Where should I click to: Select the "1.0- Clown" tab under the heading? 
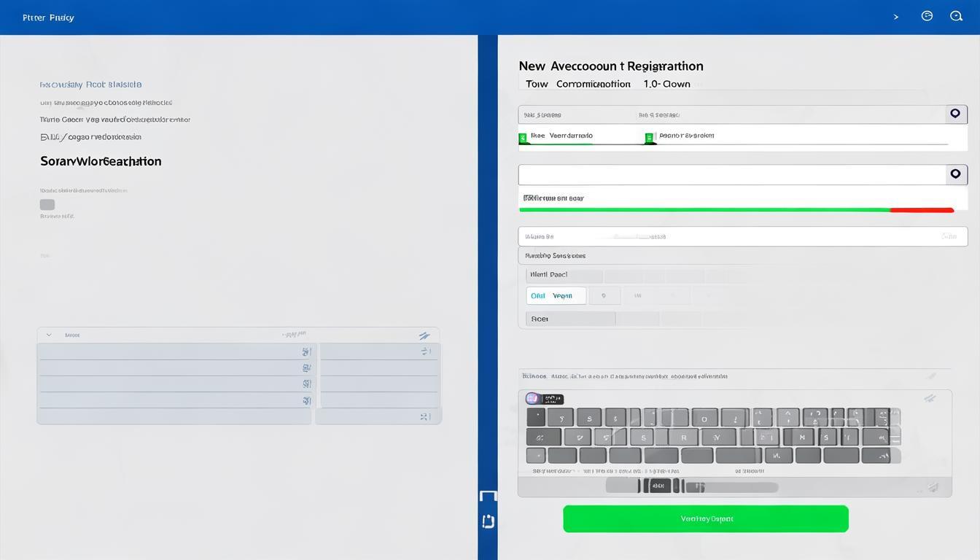(666, 85)
